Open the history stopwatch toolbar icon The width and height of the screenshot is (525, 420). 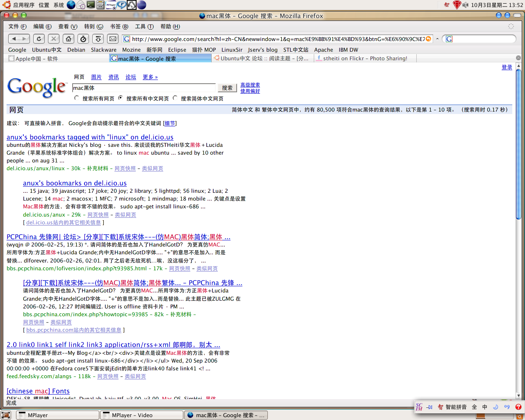[83, 39]
